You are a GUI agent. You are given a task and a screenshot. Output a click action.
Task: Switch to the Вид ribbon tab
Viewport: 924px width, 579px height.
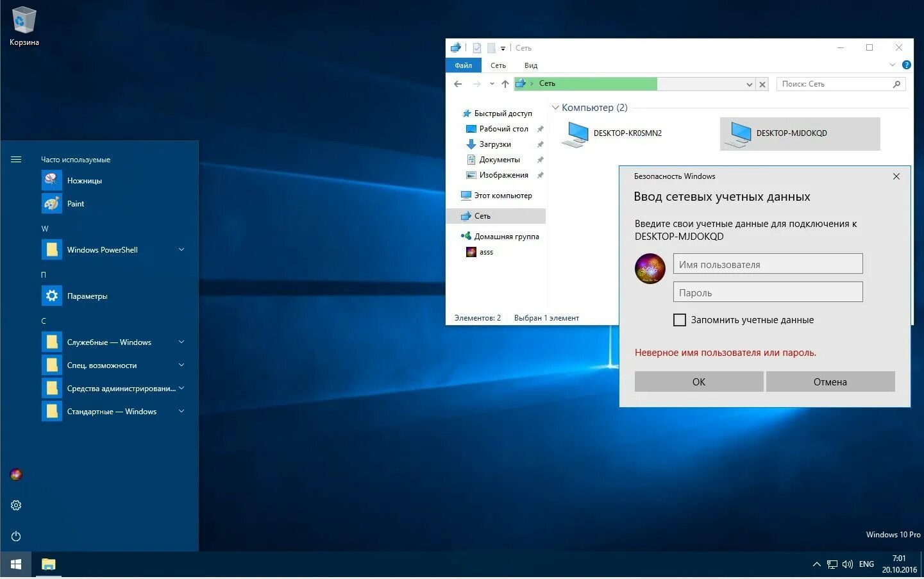pyautogui.click(x=531, y=65)
